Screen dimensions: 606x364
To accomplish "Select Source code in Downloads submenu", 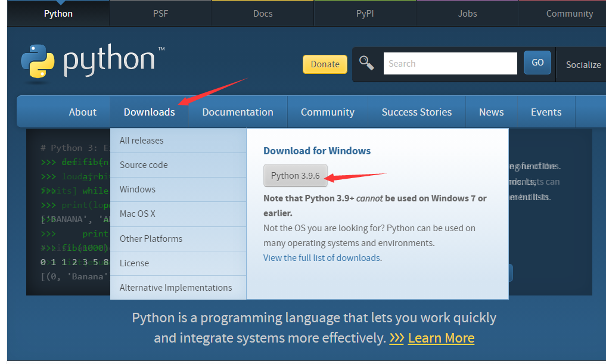I will (178, 165).
